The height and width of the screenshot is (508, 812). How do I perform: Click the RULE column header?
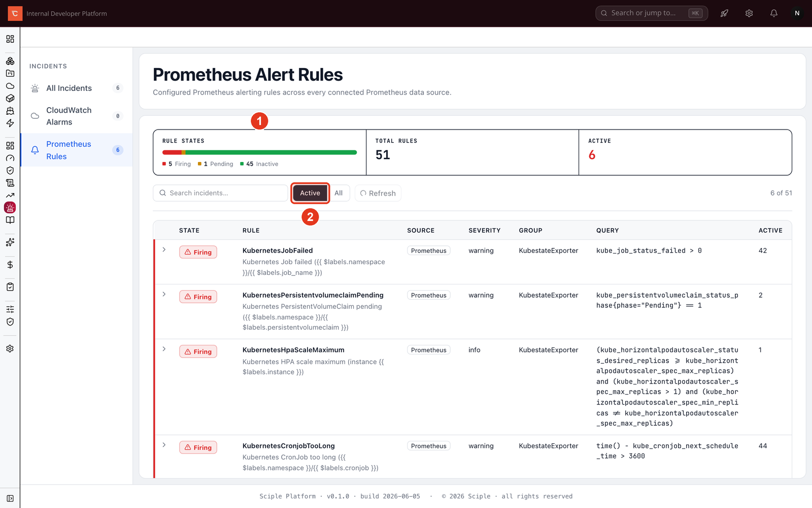point(251,231)
